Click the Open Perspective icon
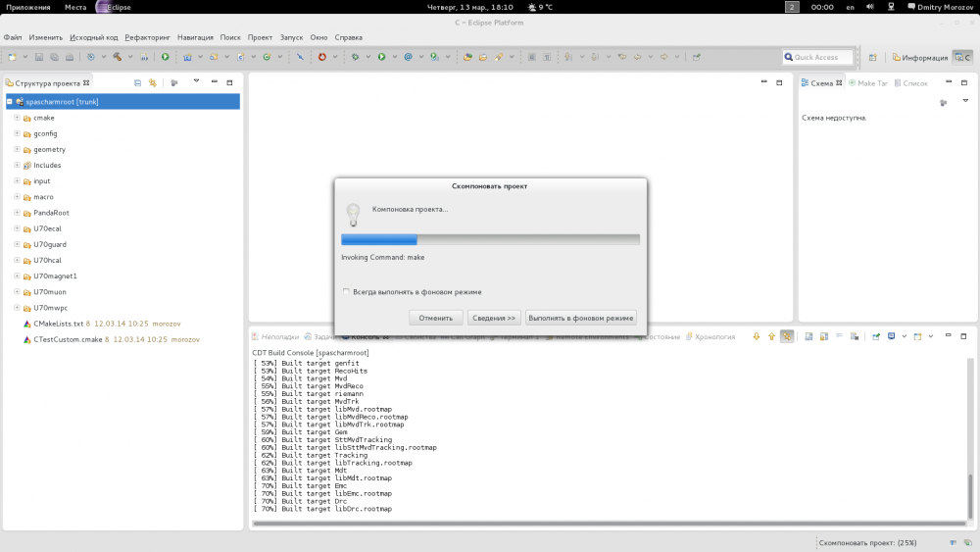 [872, 57]
